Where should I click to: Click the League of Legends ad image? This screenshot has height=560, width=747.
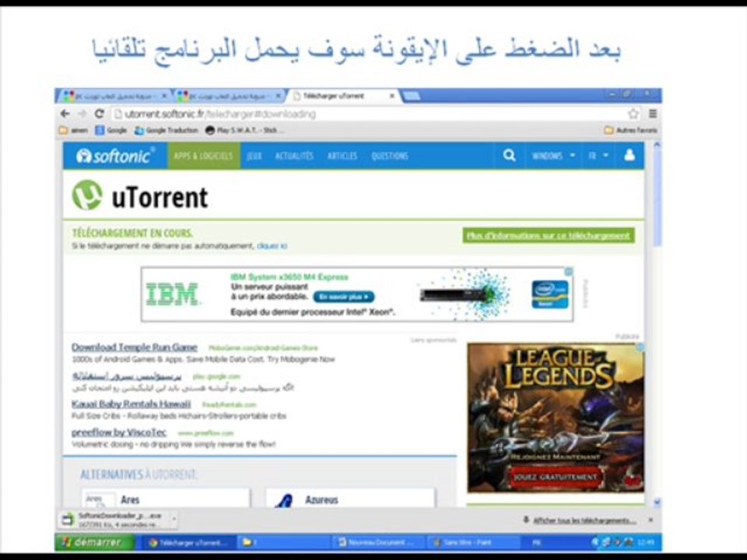point(556,418)
